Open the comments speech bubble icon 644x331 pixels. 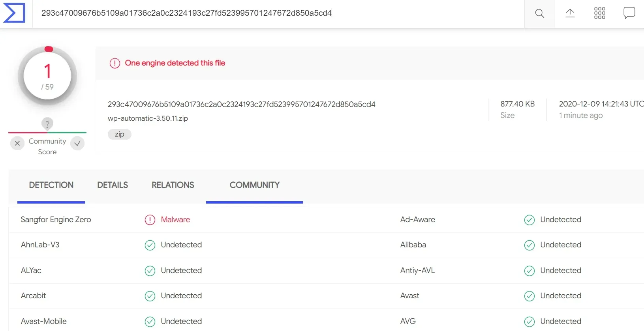629,13
